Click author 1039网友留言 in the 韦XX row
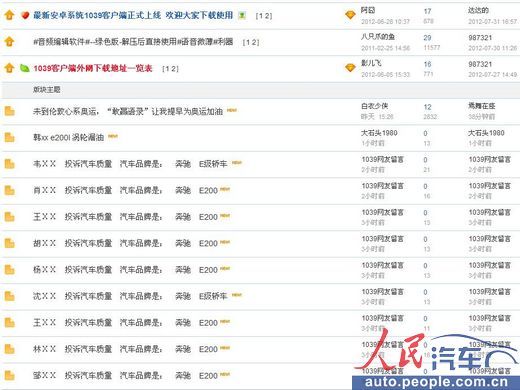The height and width of the screenshot is (390, 520). pos(382,159)
